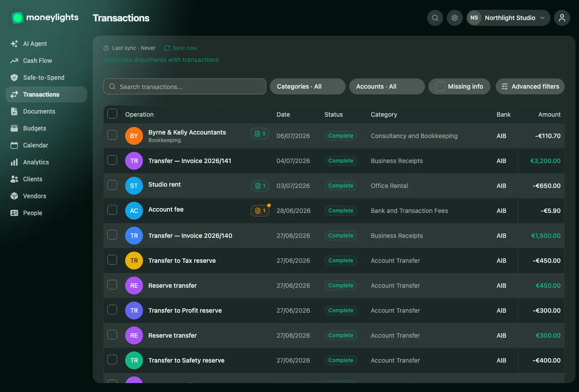Screen dimensions: 579x392
Task: Open Advanced filters panel
Action: [530, 86]
